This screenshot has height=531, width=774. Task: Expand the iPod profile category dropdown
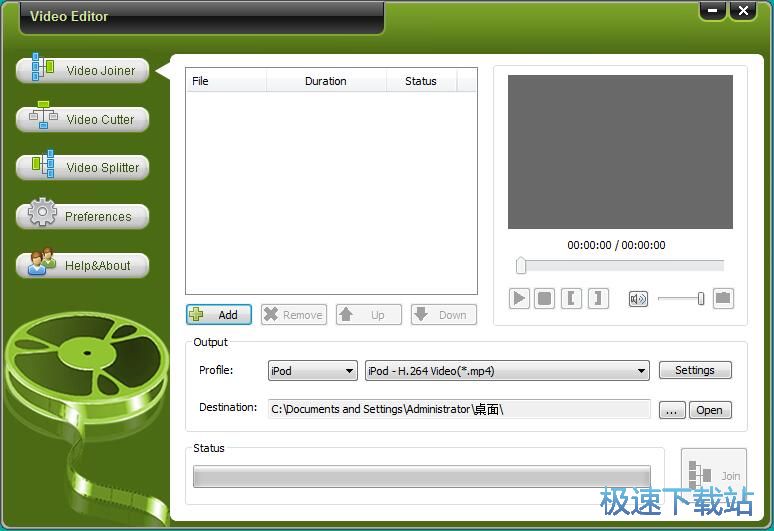[x=312, y=371]
